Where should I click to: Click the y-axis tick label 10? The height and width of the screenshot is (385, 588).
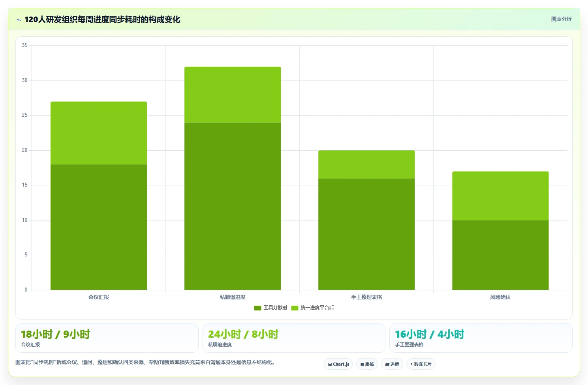point(24,220)
